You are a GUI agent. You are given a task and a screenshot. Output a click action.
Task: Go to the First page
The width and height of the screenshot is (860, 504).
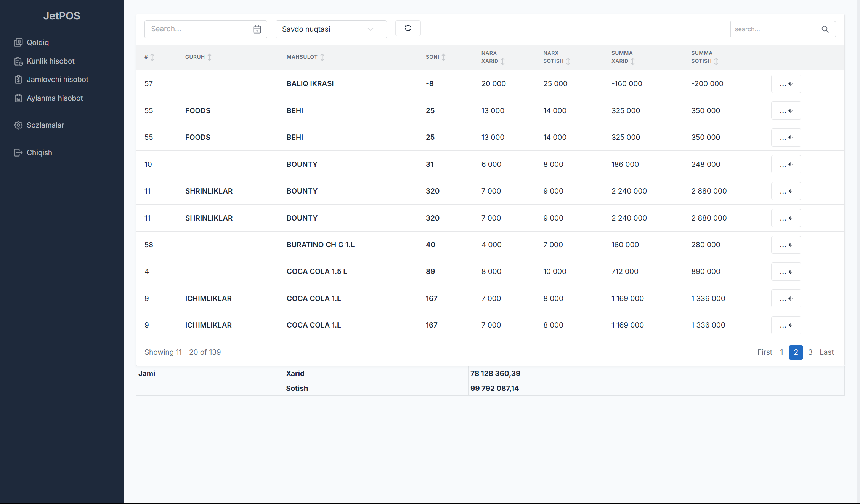point(765,352)
